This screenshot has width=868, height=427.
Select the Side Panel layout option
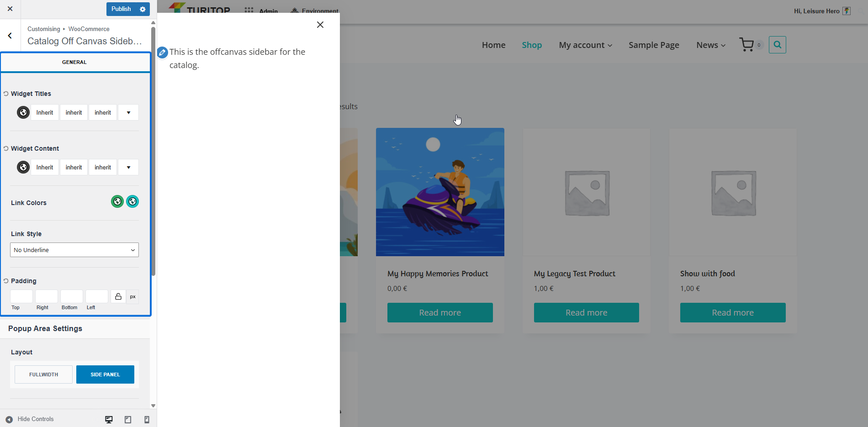(x=105, y=374)
